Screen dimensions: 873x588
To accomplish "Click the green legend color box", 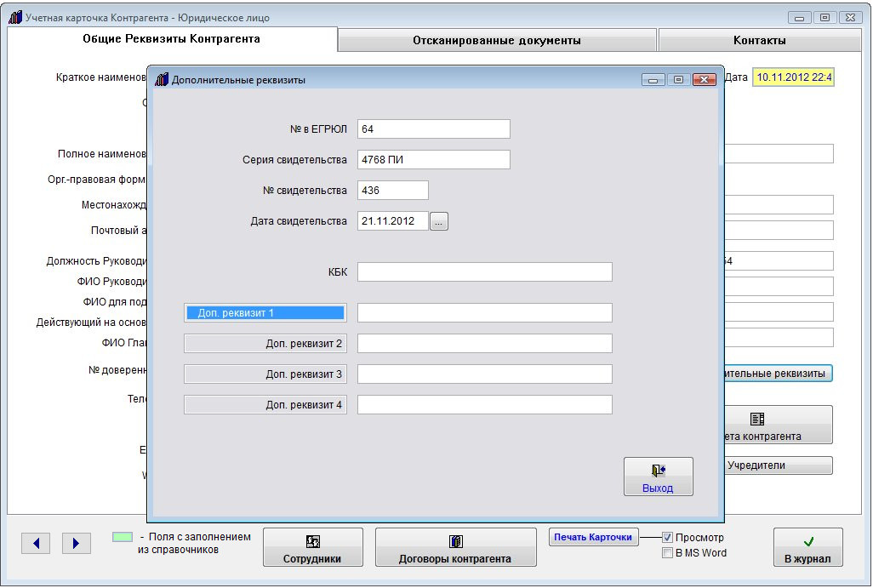I will (x=123, y=537).
